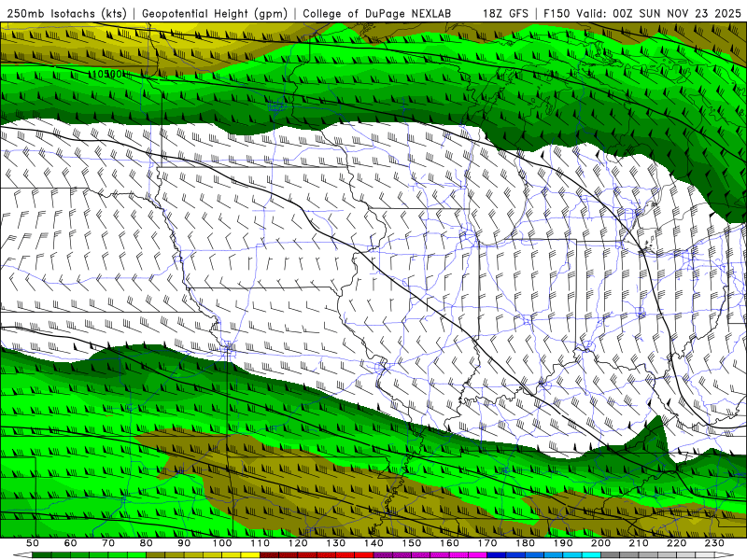
Task: Click the legend value 200
Action: point(600,543)
